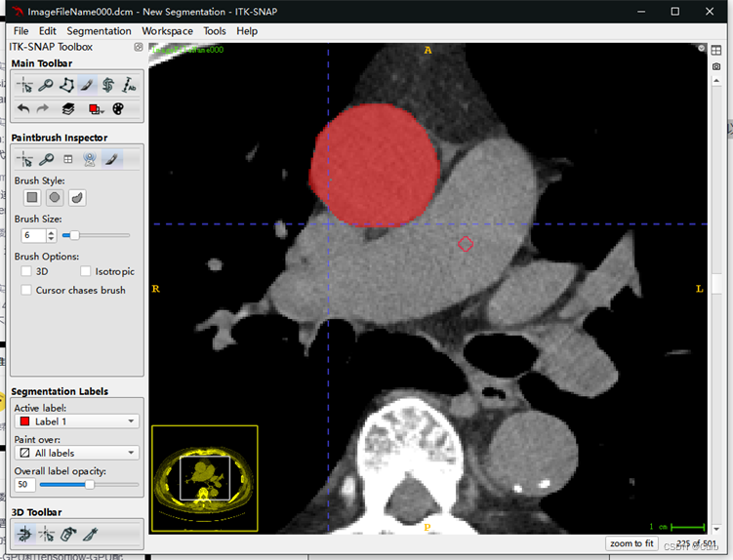Click the label opacity value field
733x560 pixels.
pos(24,485)
